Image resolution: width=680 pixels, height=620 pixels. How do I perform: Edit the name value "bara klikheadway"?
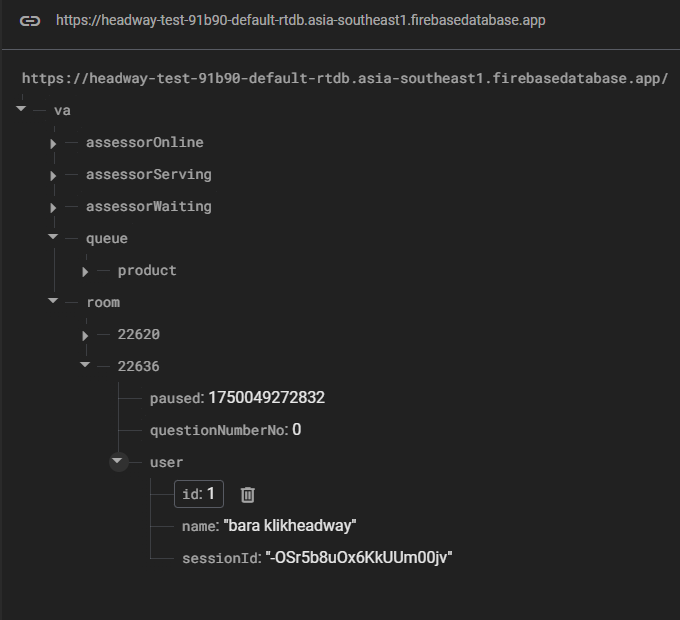[x=290, y=526]
